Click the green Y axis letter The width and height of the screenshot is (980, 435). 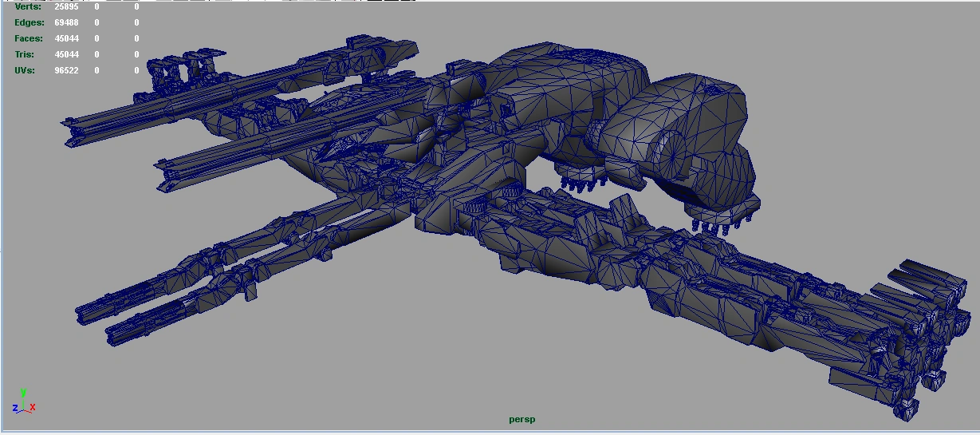pos(23,392)
